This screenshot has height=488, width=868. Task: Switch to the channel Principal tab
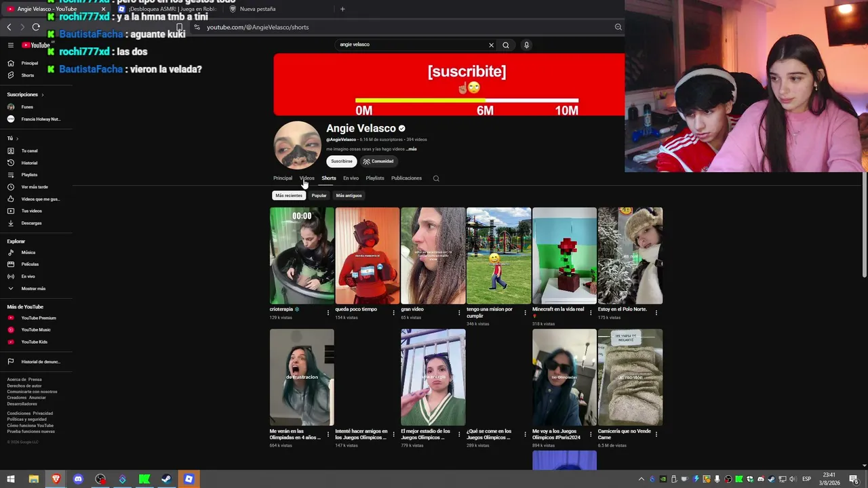click(x=283, y=178)
